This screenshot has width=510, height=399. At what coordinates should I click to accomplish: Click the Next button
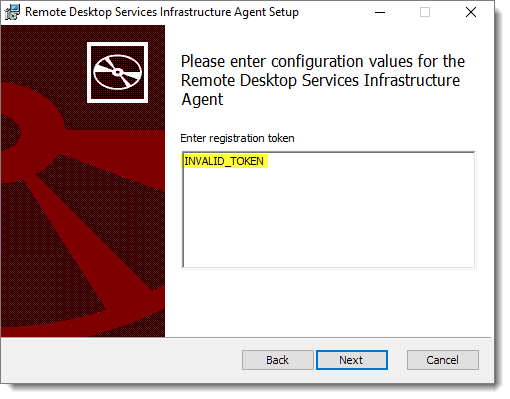coord(352,360)
